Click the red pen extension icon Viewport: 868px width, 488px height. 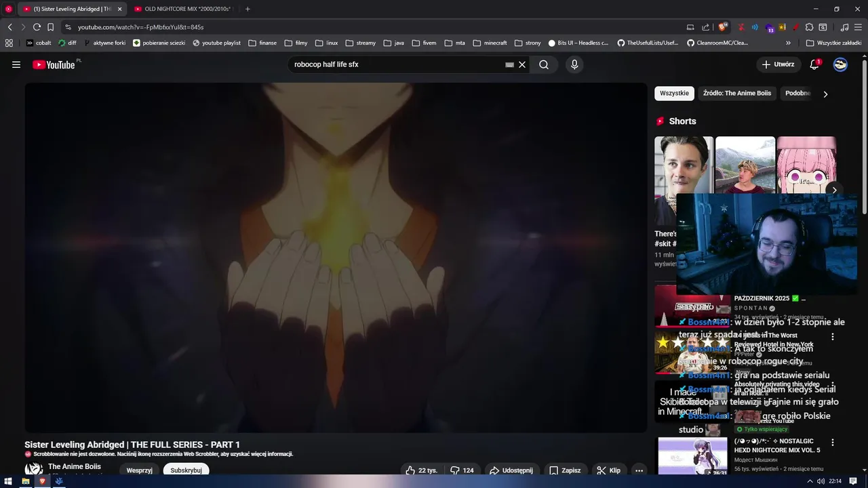point(795,27)
